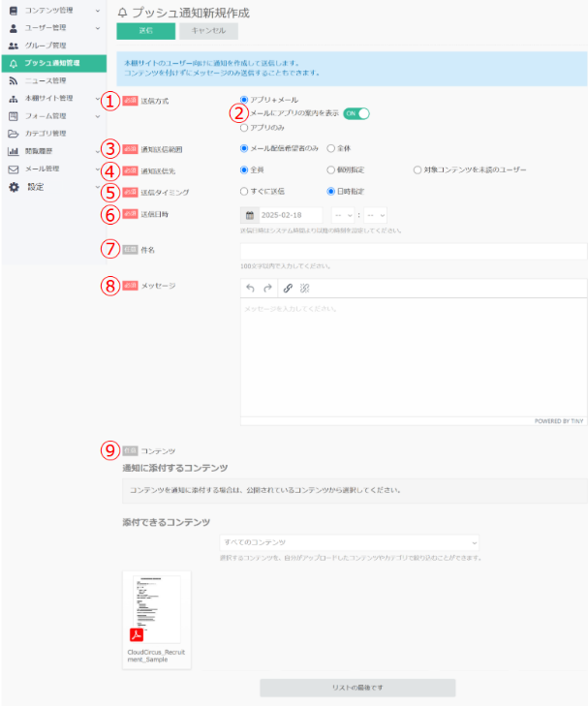Open 閲覧履歴 in the sidebar menu

pyautogui.click(x=41, y=151)
